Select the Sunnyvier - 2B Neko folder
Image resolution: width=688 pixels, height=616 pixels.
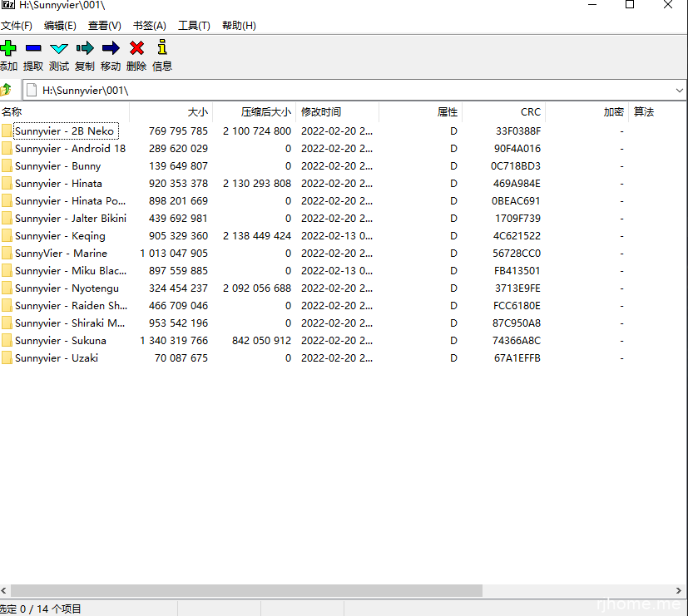[64, 131]
